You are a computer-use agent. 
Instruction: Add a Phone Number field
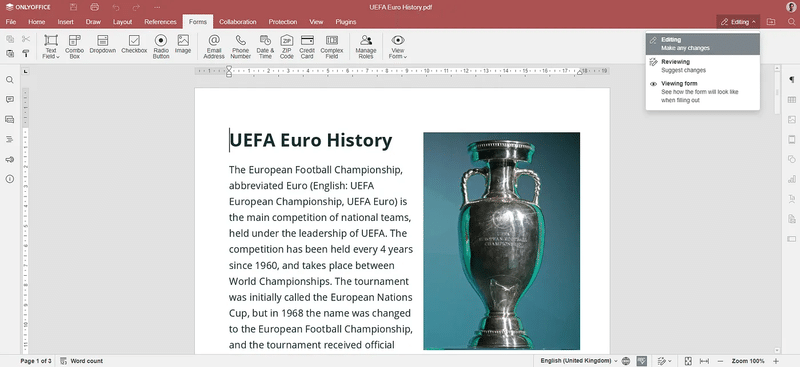coord(240,46)
